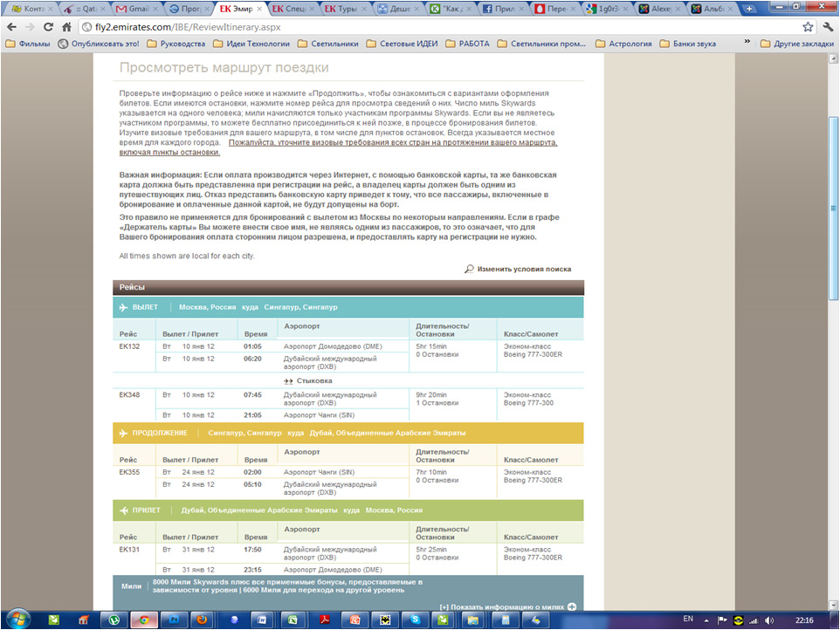The image size is (840, 630).
Task: Expand the hidden bookmarks chevron
Action: click(x=747, y=42)
